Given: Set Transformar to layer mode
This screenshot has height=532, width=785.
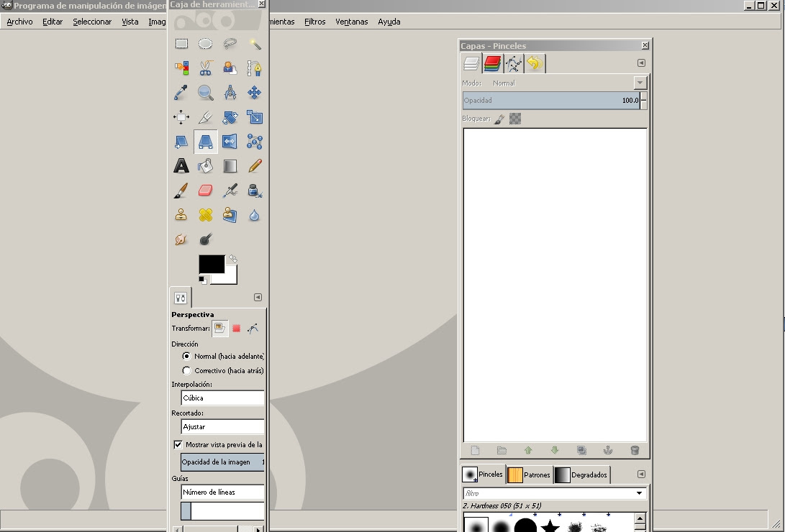Looking at the screenshot, I should coord(219,328).
